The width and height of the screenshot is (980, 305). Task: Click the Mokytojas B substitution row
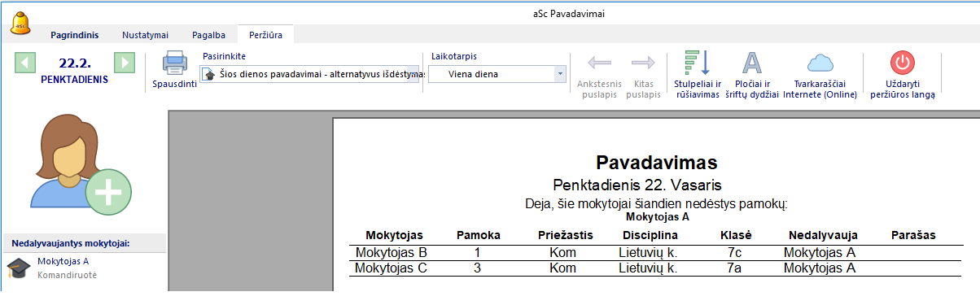(x=655, y=252)
